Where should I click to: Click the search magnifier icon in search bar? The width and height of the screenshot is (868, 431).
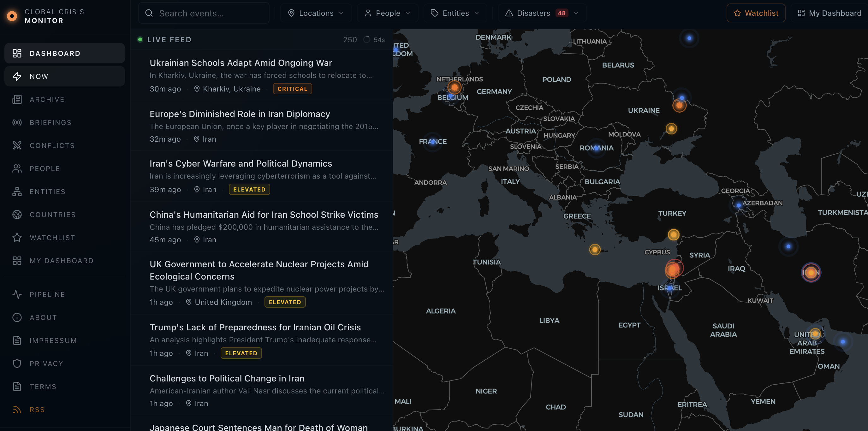point(149,13)
